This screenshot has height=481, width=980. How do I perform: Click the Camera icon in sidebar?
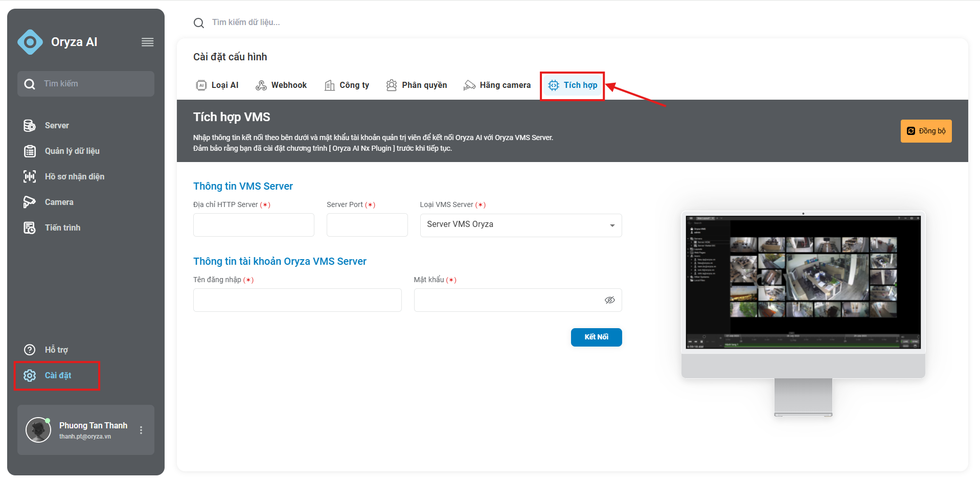pyautogui.click(x=30, y=202)
